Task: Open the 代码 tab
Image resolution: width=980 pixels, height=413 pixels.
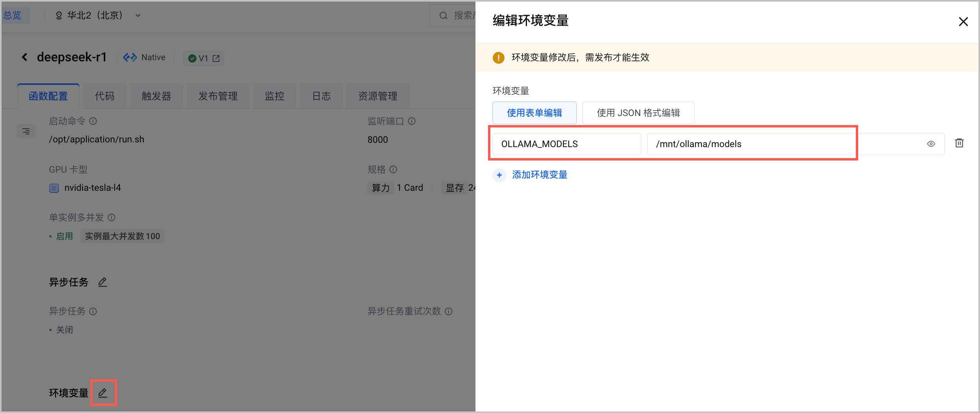Action: coord(105,96)
